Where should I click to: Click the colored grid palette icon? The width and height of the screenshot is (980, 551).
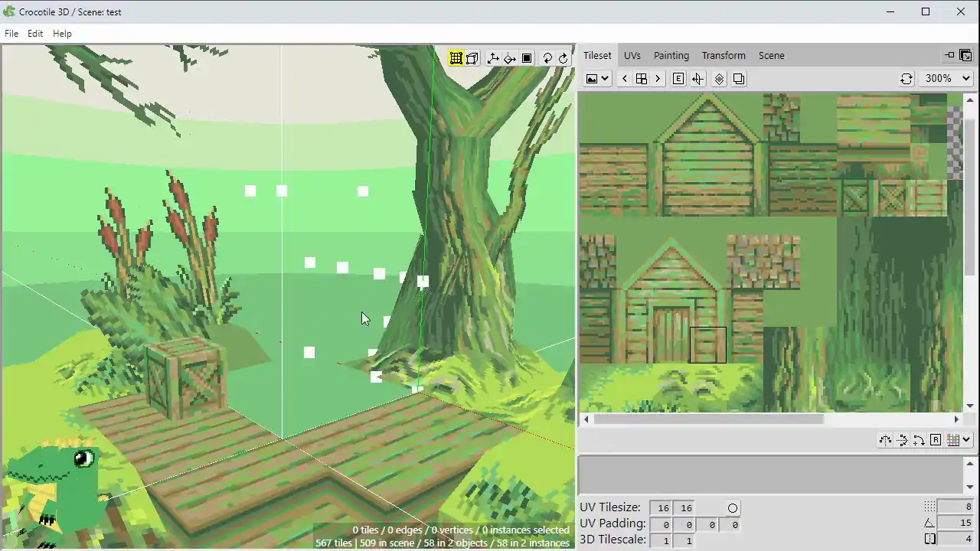pos(953,440)
